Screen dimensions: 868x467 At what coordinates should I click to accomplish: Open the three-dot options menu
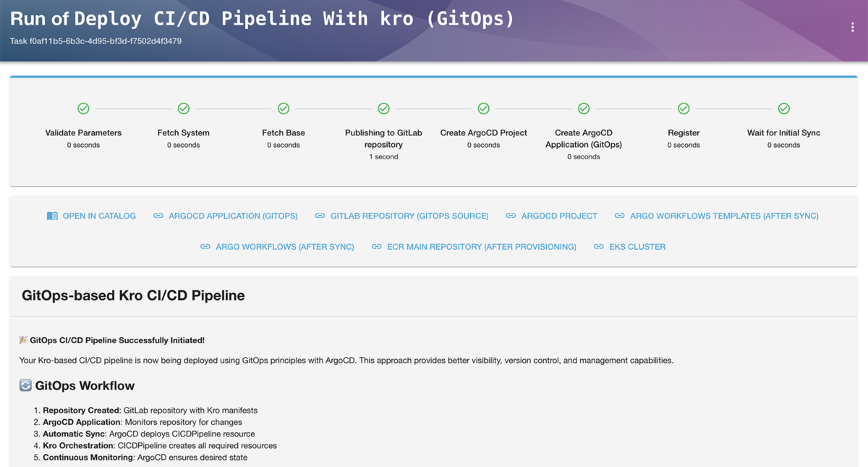[x=853, y=28]
